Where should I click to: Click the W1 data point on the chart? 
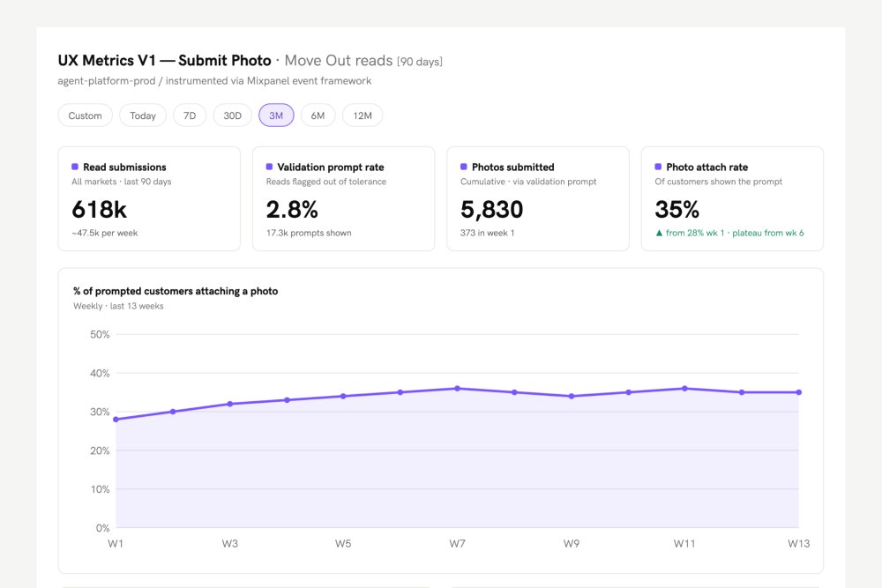(116, 420)
